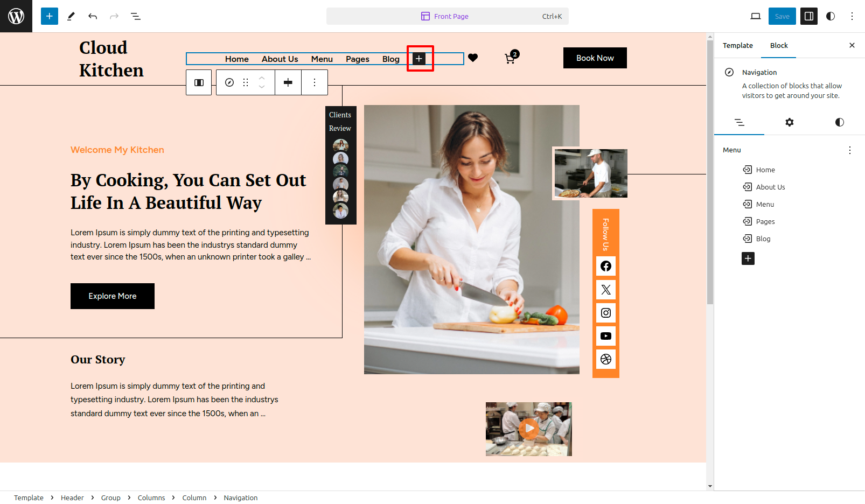Open the Document Overview list view
This screenshot has width=865, height=504.
tap(136, 16)
